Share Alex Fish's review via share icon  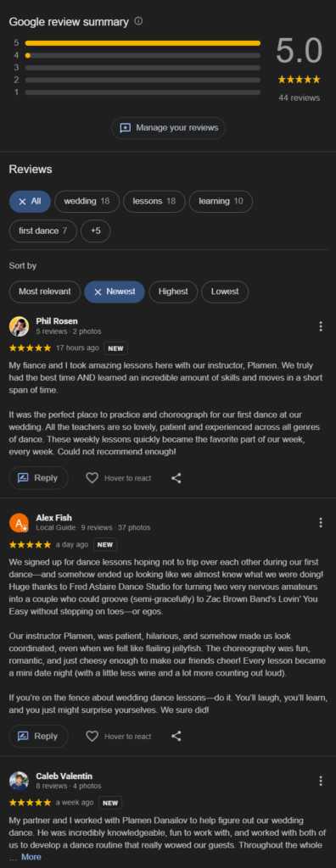(x=176, y=737)
